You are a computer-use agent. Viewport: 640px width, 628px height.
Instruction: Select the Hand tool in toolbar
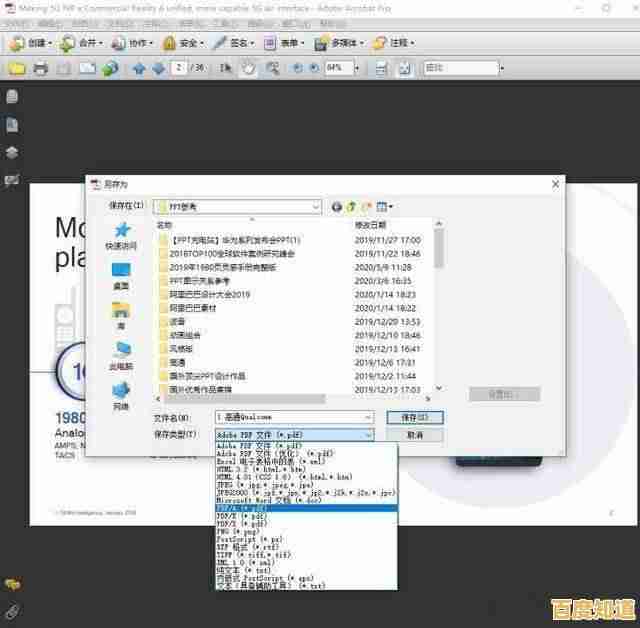tap(247, 69)
